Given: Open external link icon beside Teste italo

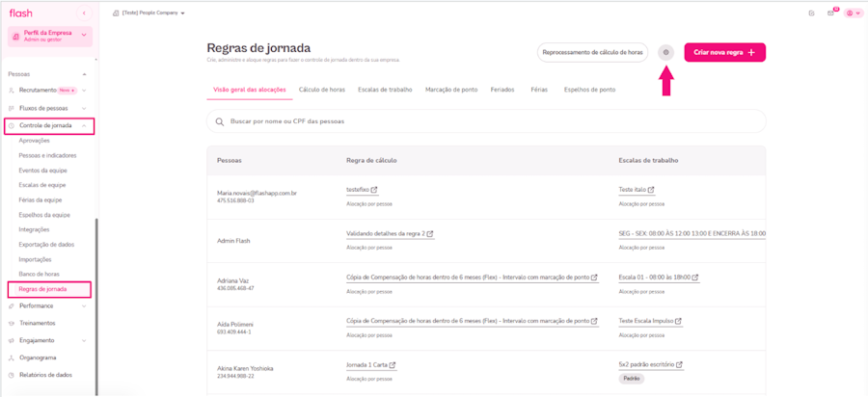Looking at the screenshot, I should point(651,190).
